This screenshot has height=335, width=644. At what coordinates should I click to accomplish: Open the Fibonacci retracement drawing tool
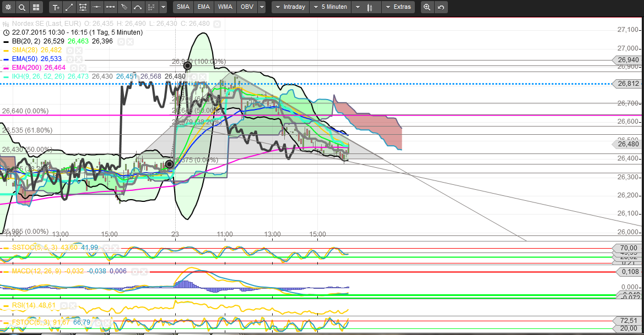pyautogui.click(x=83, y=7)
